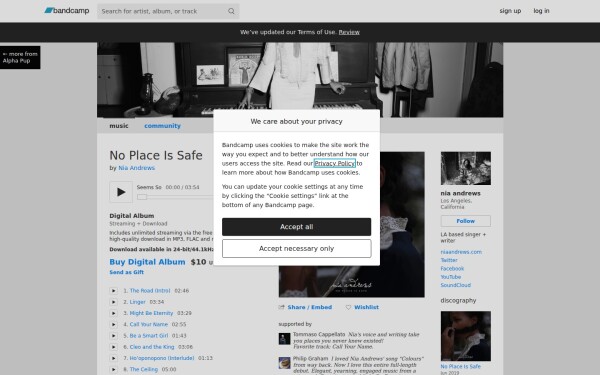
Task: Play the featured track Seems So
Action: coord(121,192)
